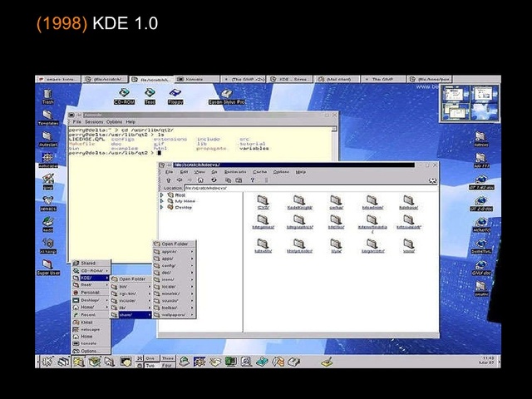Image resolution: width=532 pixels, height=399 pixels.
Task: Open the kdesupport/ folder
Action: coord(408,222)
